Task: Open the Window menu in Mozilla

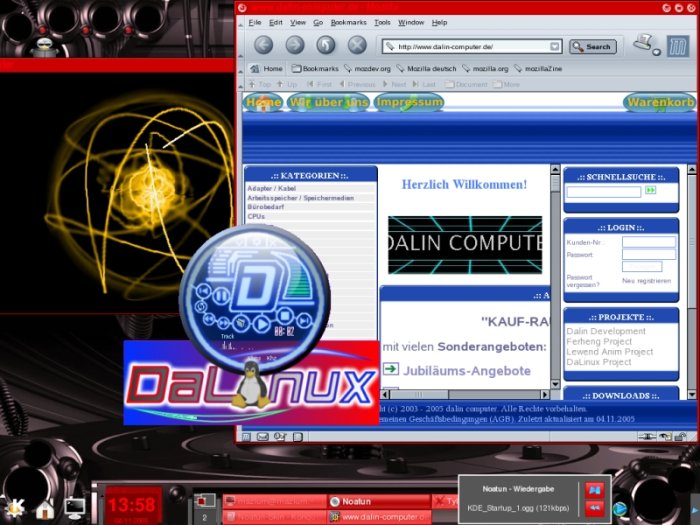Action: [411, 22]
